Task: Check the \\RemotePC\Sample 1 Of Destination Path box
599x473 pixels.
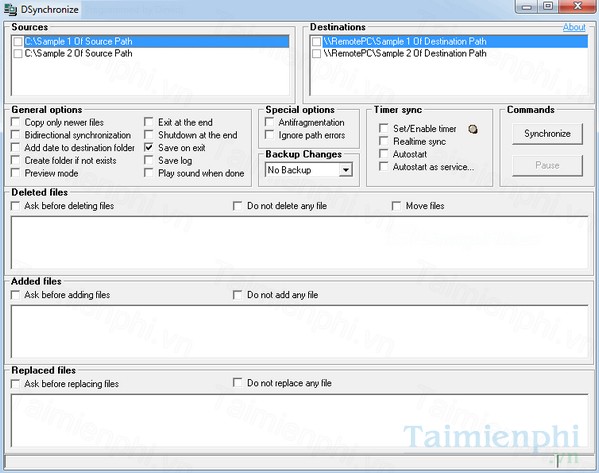Action: [x=316, y=41]
